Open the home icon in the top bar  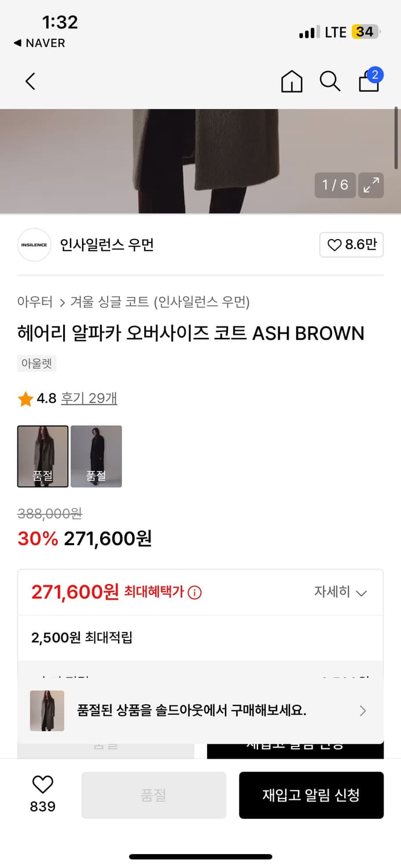click(292, 81)
